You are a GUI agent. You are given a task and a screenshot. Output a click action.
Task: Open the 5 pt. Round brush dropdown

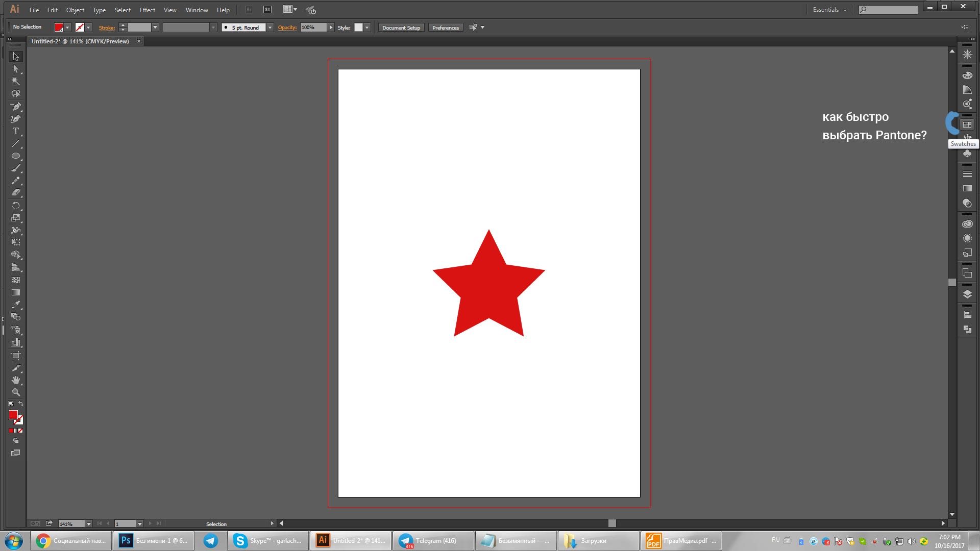click(270, 28)
